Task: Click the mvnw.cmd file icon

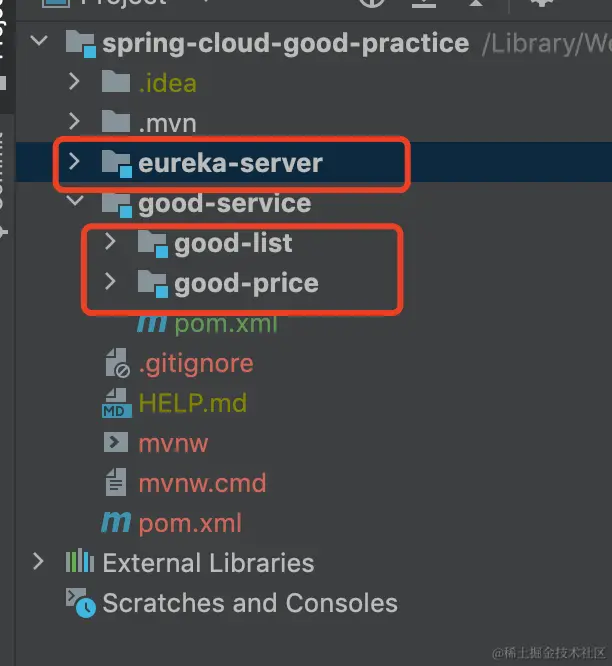Action: 117,483
